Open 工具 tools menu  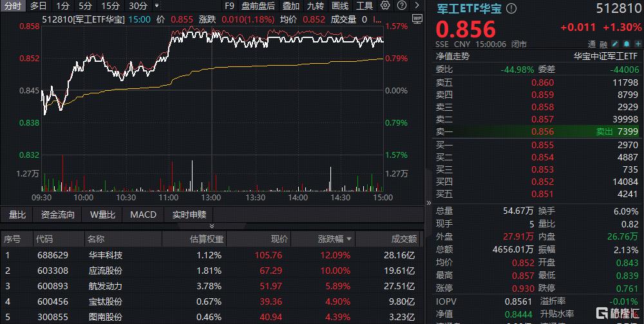[x=365, y=6]
